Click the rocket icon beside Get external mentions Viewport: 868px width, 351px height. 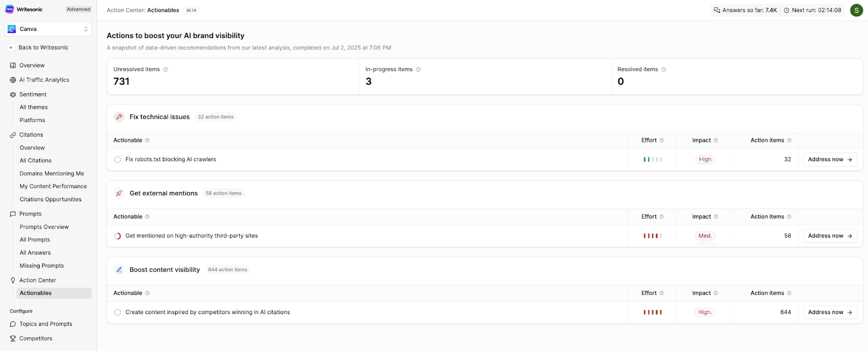click(119, 193)
